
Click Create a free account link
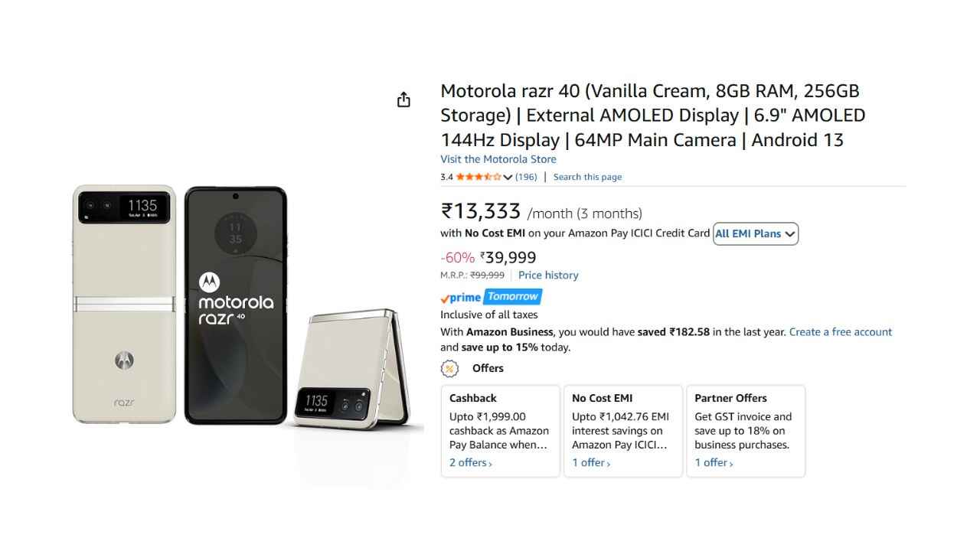click(x=841, y=332)
